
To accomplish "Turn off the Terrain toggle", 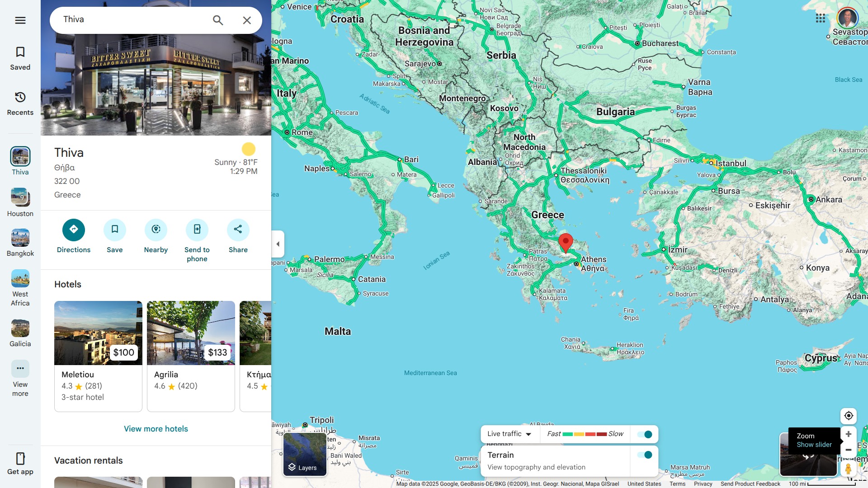I will 645,455.
